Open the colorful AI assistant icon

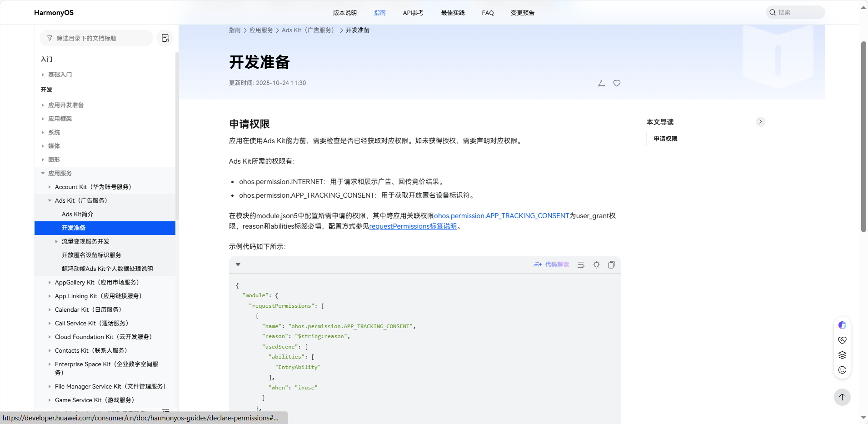coord(842,325)
